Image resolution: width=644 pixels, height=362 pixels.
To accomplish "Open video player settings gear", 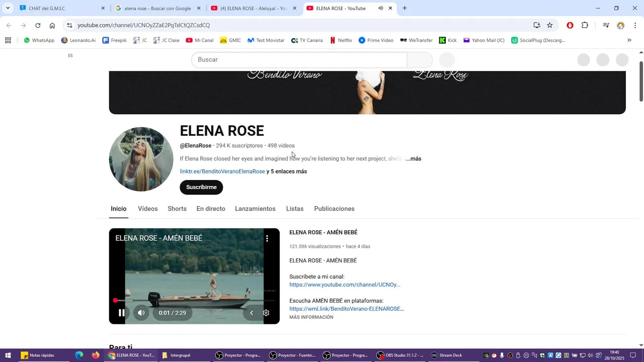I will coord(266,313).
